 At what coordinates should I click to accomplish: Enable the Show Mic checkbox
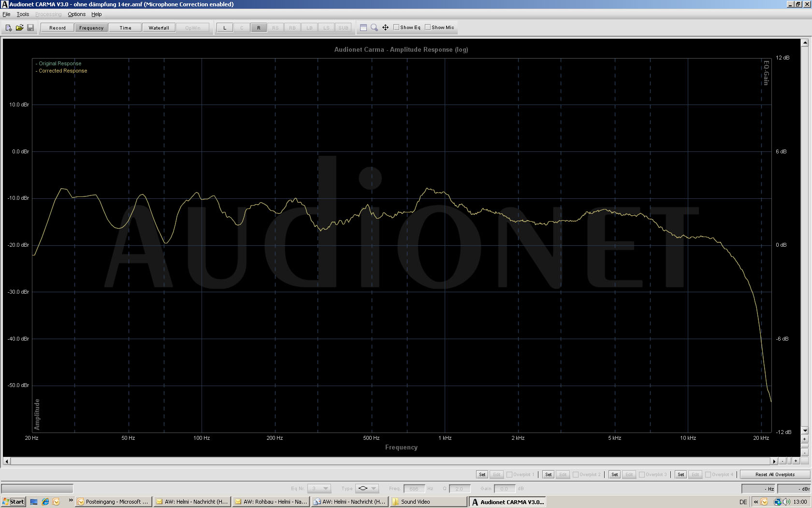coord(428,28)
